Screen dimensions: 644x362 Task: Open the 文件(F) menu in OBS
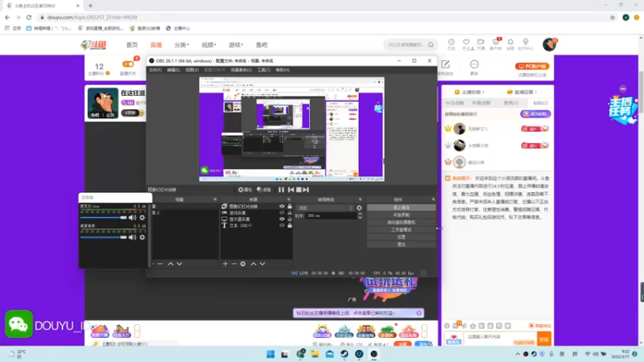(155, 70)
